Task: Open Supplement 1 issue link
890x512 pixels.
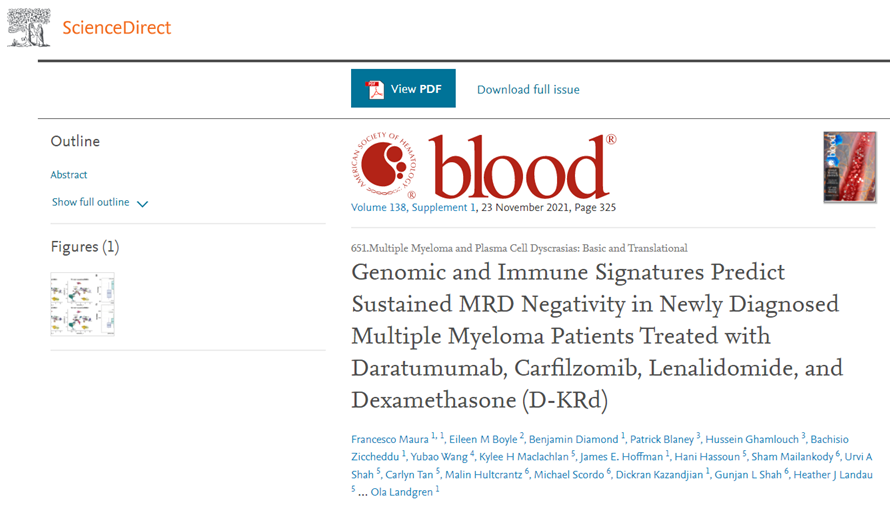Action: [x=448, y=208]
